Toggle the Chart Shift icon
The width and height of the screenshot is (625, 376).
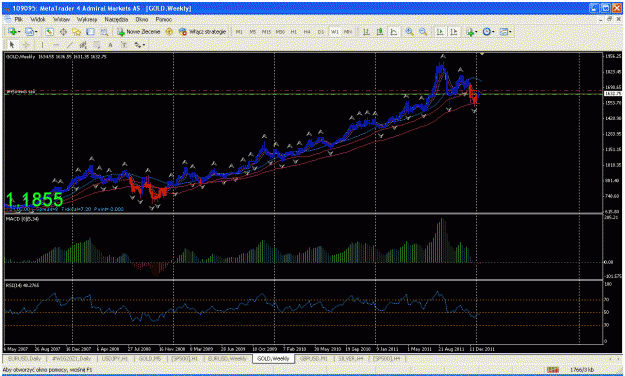click(454, 32)
